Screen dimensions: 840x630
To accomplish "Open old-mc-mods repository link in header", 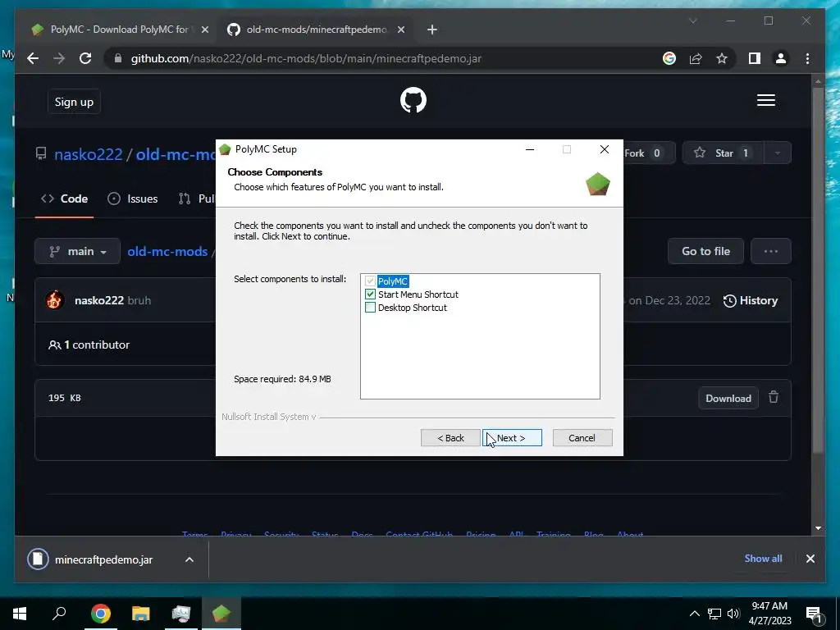I will click(x=176, y=154).
